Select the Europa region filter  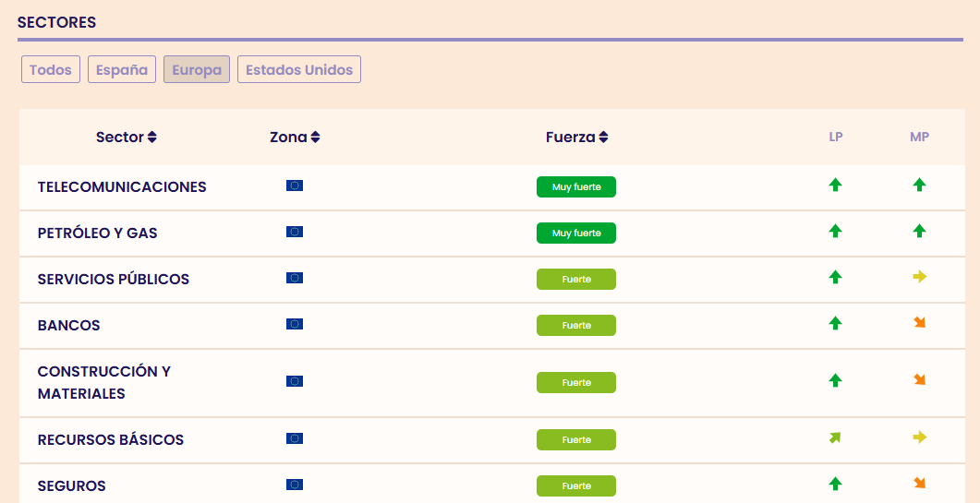point(197,70)
